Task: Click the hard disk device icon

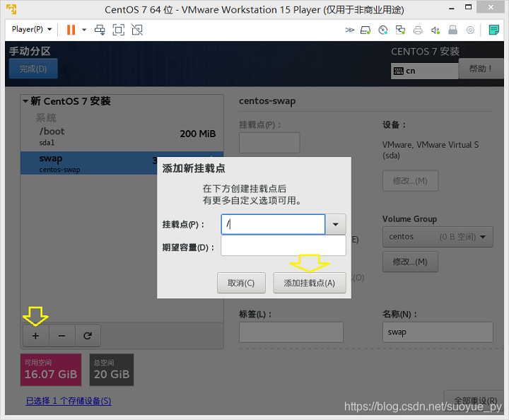Action: [x=365, y=30]
